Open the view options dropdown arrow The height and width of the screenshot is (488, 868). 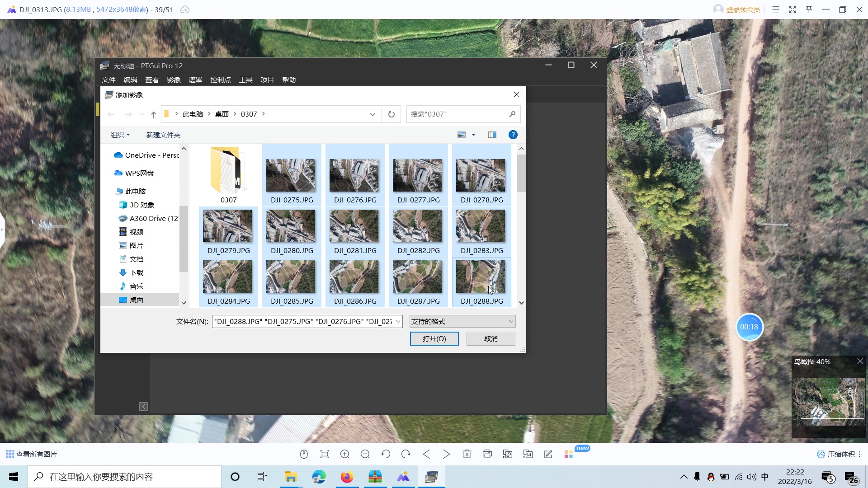tap(473, 135)
